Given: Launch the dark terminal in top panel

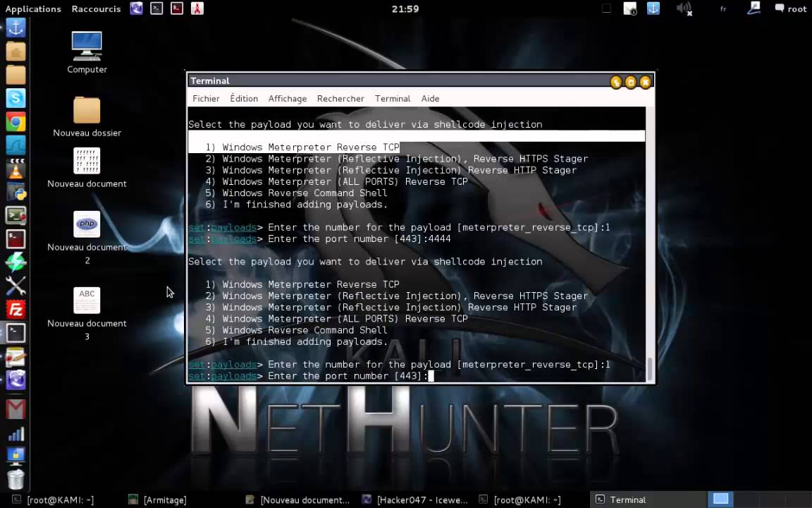Looking at the screenshot, I should (156, 8).
